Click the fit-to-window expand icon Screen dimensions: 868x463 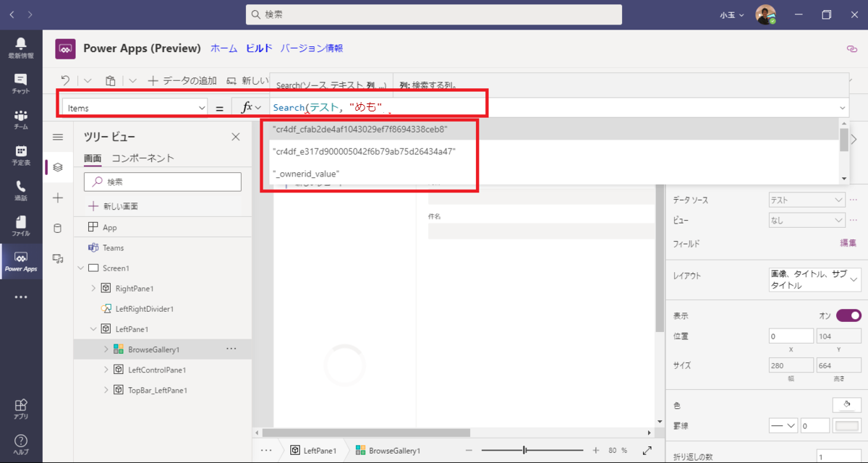tap(647, 450)
